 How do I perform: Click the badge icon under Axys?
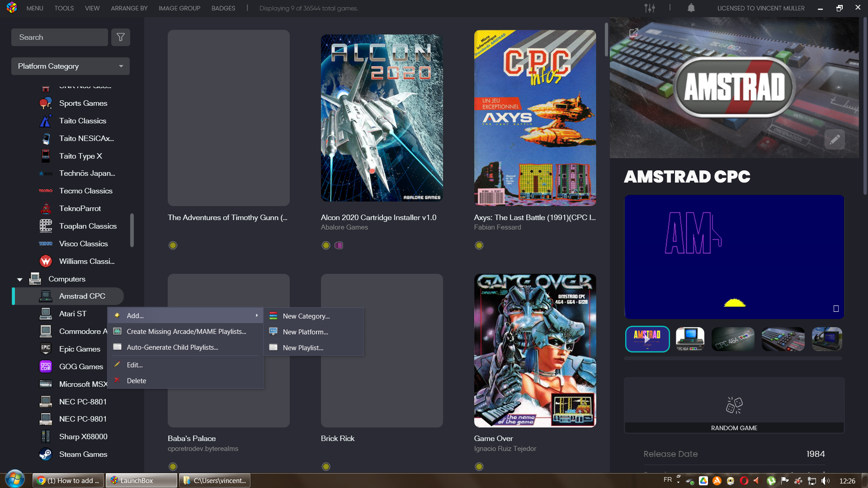479,245
